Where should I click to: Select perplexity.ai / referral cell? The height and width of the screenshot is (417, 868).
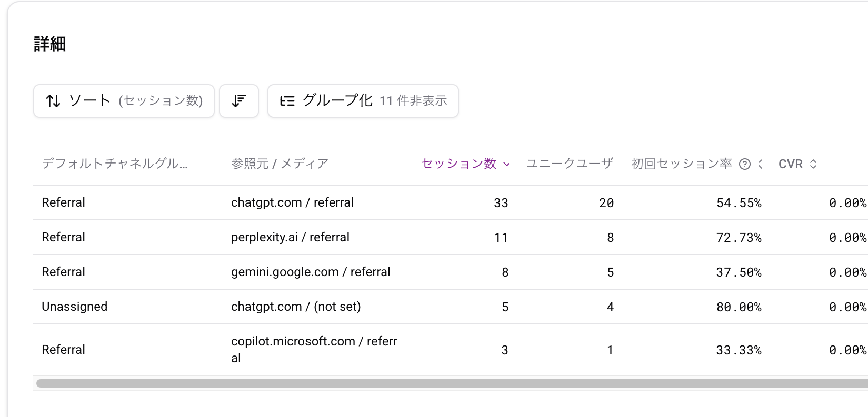coord(290,237)
